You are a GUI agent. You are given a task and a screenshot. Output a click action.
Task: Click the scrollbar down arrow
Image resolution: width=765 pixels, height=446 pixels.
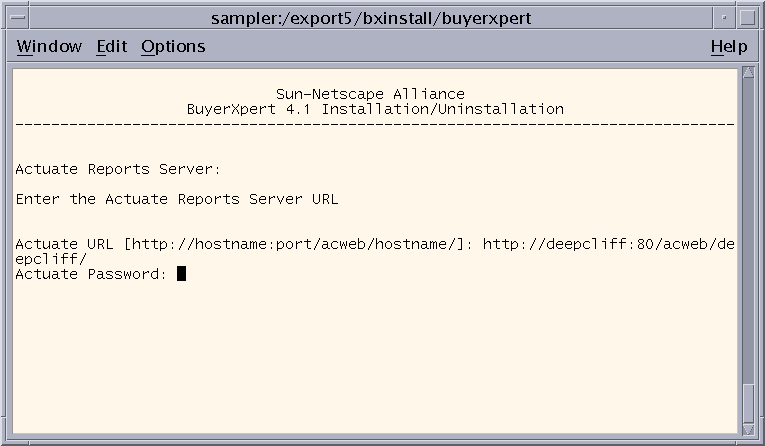[x=748, y=429]
